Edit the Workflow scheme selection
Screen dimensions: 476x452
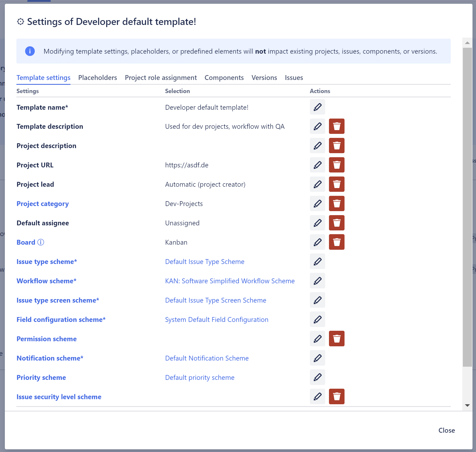click(317, 281)
